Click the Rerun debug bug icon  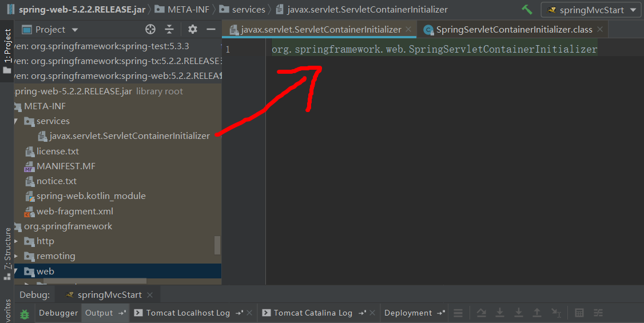pos(25,314)
